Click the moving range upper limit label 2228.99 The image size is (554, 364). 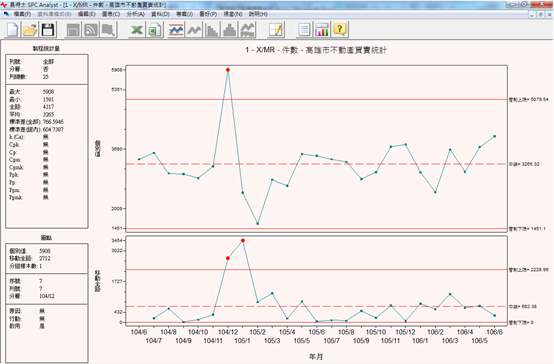pos(529,270)
